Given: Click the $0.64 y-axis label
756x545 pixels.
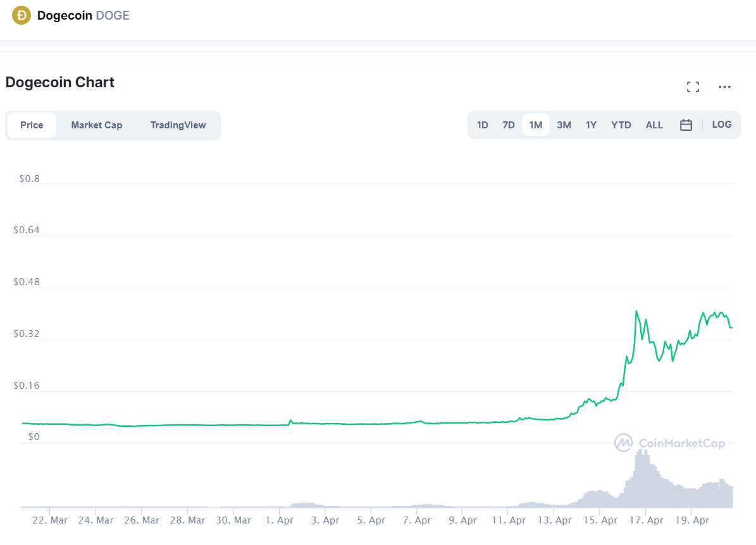Looking at the screenshot, I should coord(27,230).
